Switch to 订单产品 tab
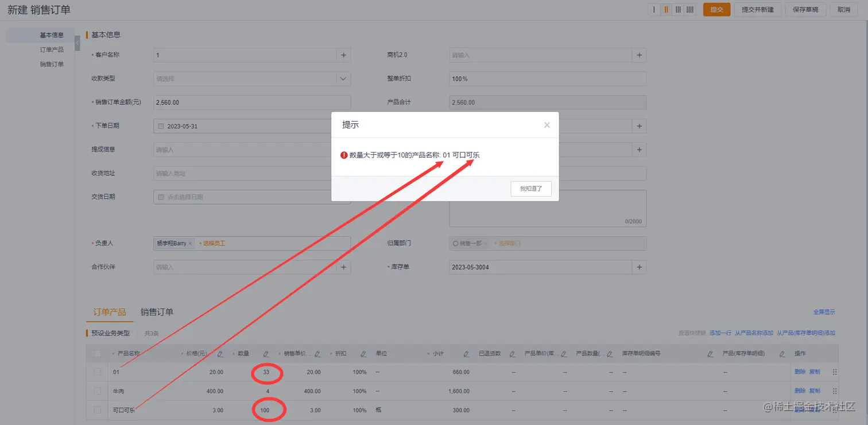 pos(110,312)
